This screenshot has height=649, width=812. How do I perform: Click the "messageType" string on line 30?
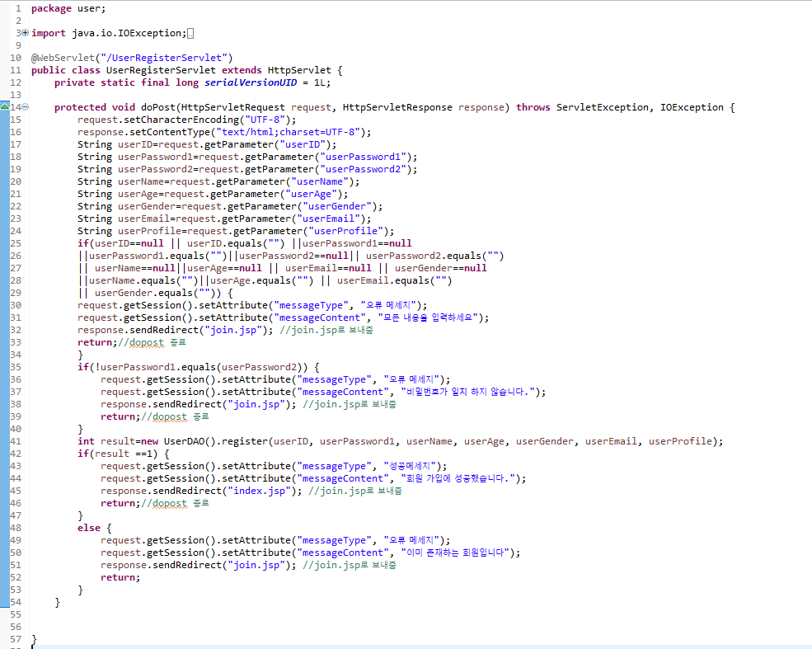pos(312,306)
